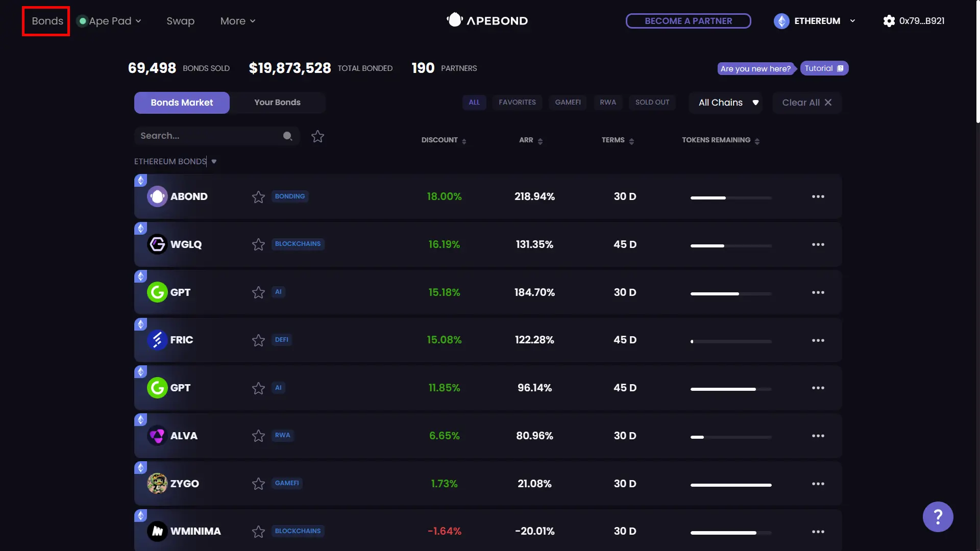
Task: Favorite the FRIC bond star
Action: coord(258,340)
